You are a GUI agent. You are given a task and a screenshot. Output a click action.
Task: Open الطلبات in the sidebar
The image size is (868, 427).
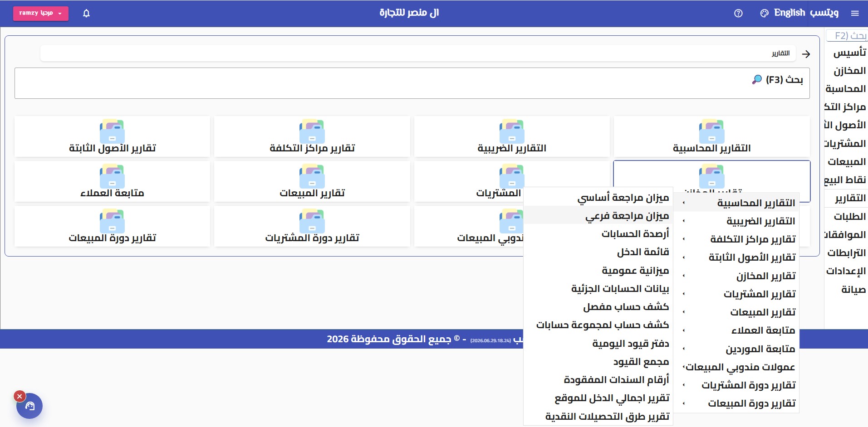coord(850,217)
